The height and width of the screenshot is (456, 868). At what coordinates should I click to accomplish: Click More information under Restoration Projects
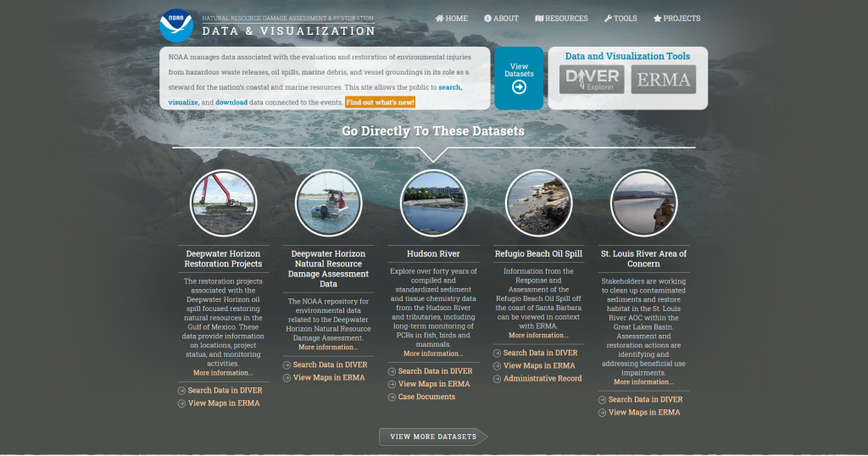coord(223,373)
